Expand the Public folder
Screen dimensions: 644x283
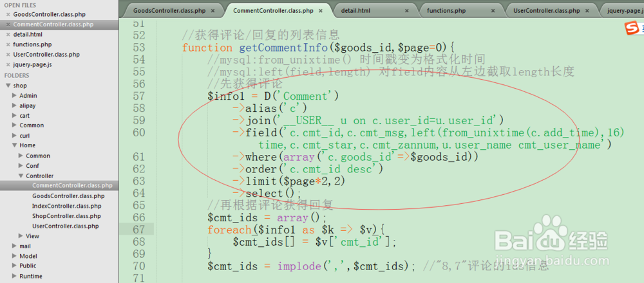tap(14, 266)
